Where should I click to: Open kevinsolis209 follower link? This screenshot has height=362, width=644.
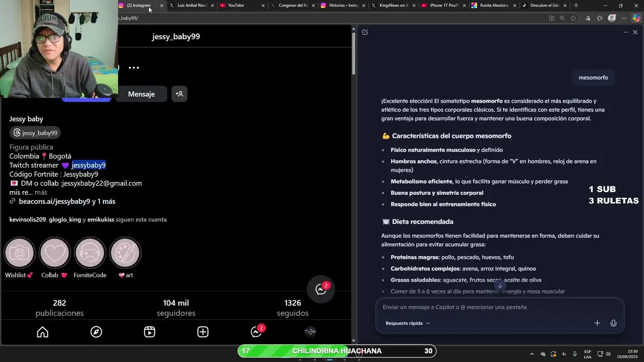coord(27,220)
